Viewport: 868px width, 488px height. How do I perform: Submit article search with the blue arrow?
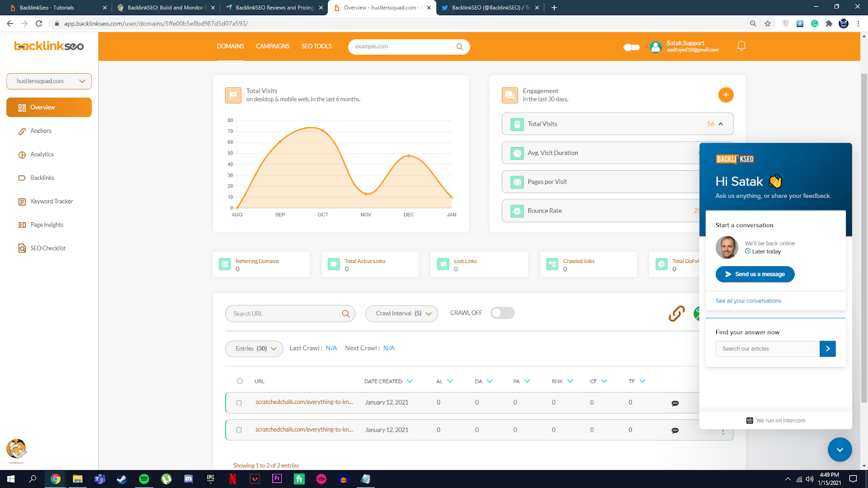pos(827,349)
